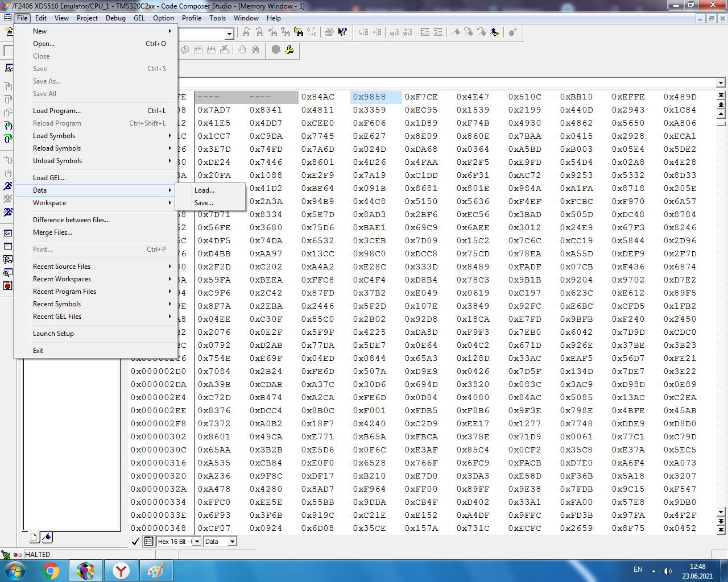
Task: Click the list window view icon in left sidebar
Action: pos(8,246)
